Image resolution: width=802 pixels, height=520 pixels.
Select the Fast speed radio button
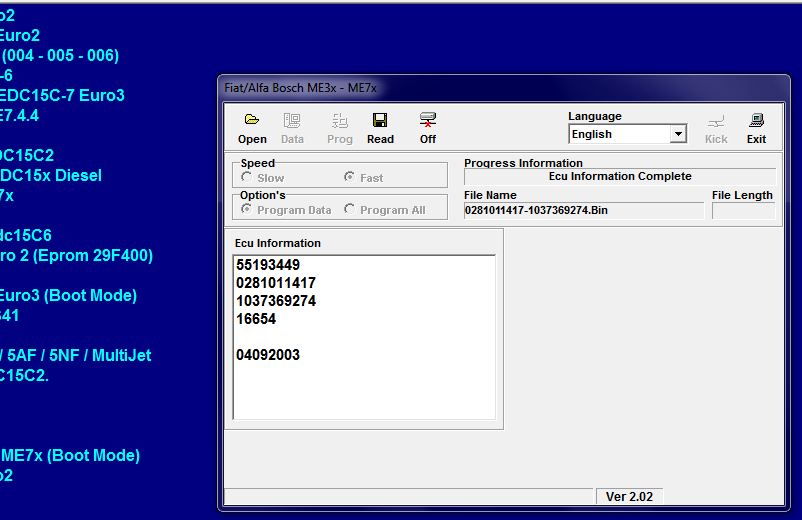point(349,177)
